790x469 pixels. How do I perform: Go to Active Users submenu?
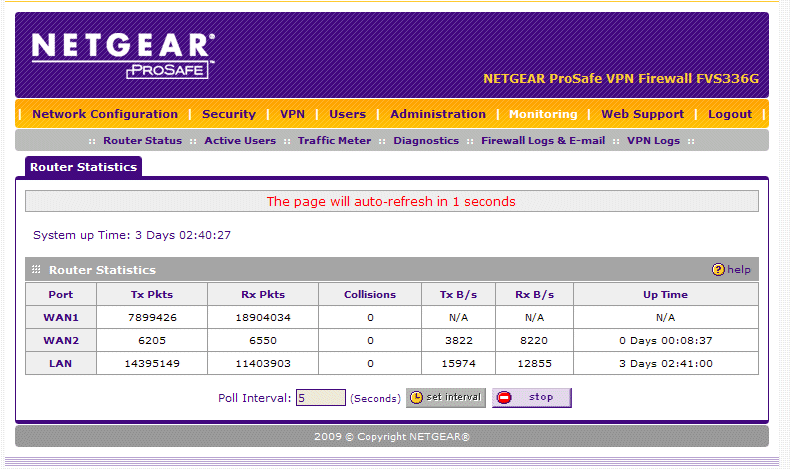coord(240,141)
